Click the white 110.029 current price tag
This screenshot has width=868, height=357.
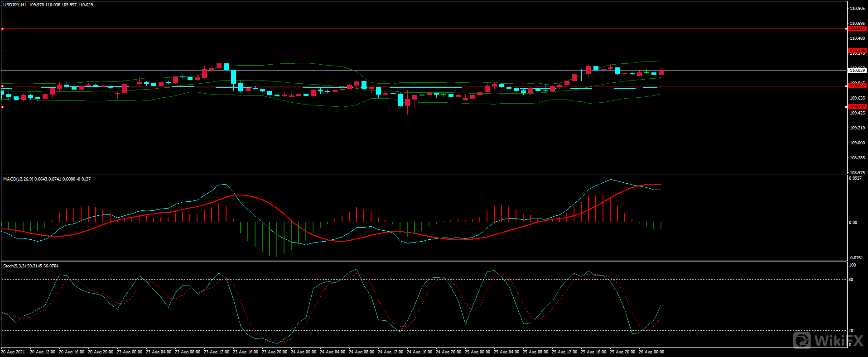click(857, 71)
